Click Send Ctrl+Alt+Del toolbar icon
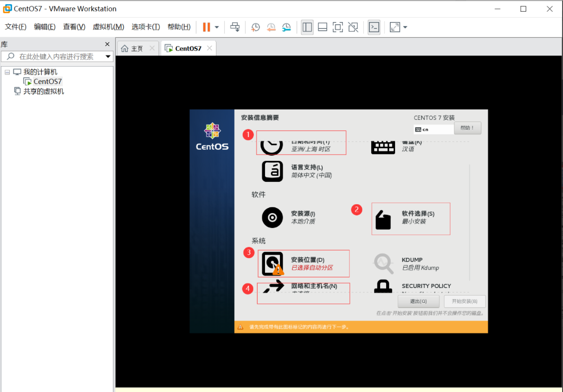 [x=235, y=27]
